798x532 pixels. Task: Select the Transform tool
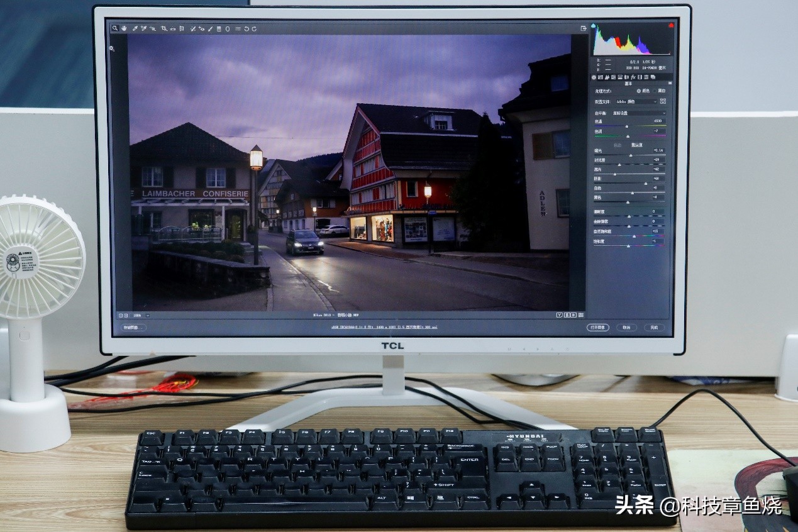tap(182, 28)
